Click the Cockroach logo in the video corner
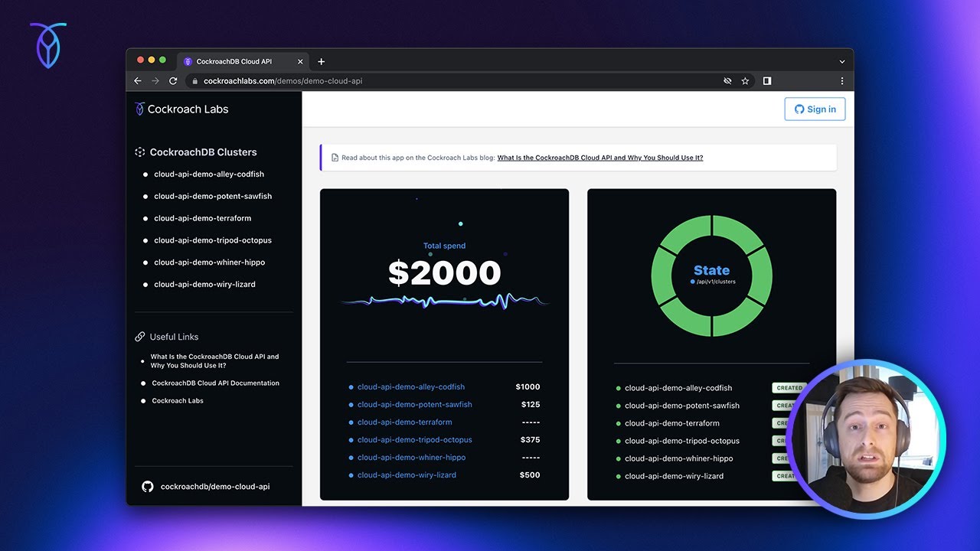 point(48,45)
